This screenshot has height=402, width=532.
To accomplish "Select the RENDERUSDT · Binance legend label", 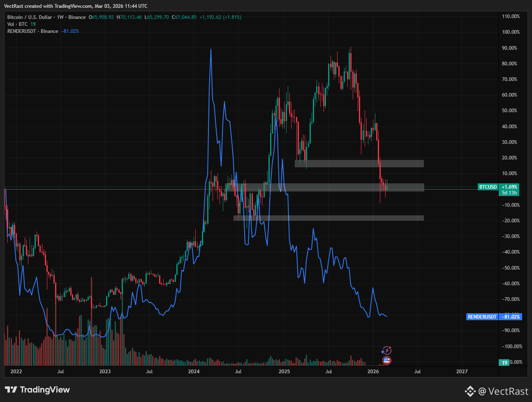I will pos(33,31).
